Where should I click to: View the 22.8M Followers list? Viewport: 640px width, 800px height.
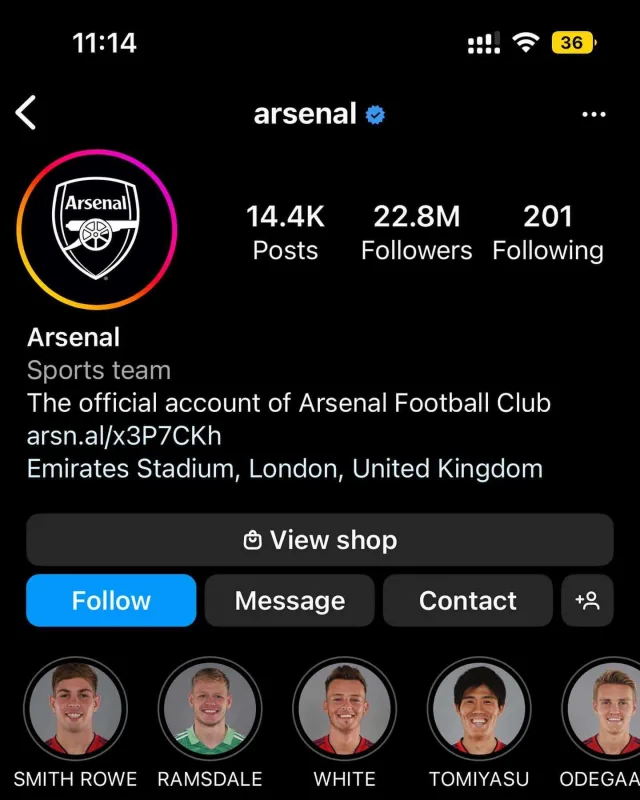coord(416,232)
